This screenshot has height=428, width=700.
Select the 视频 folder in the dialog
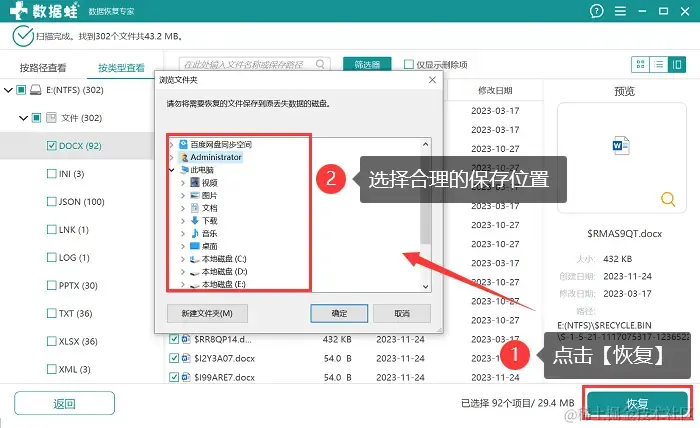pos(204,183)
